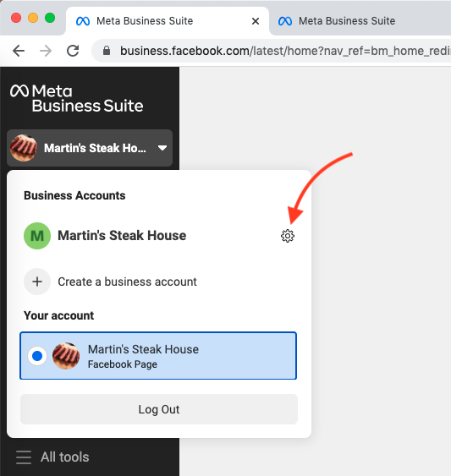
Task: View site info via padlock icon
Action: (x=107, y=51)
